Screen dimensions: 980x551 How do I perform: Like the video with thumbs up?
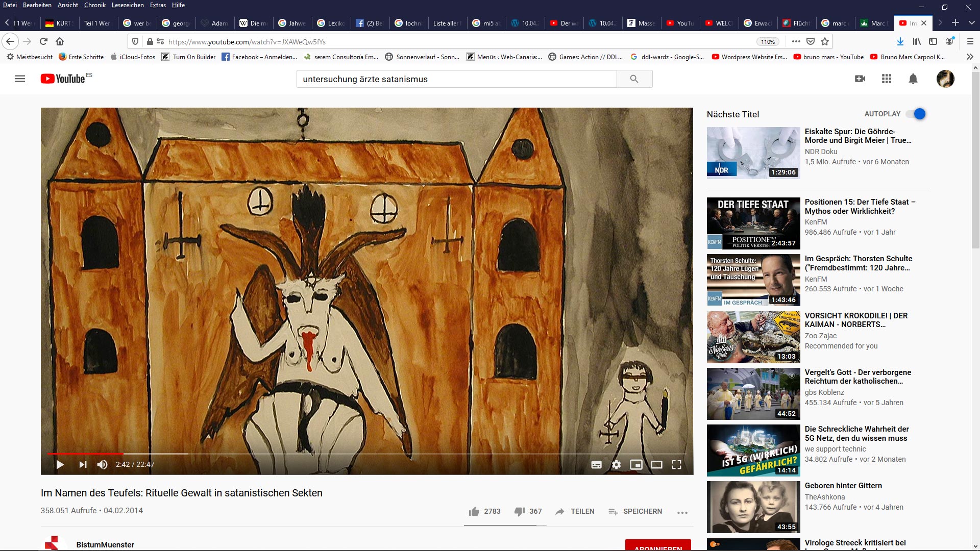click(484, 511)
